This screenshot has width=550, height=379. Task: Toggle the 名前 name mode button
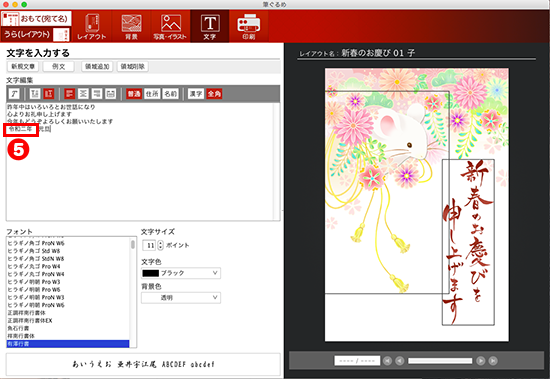170,94
